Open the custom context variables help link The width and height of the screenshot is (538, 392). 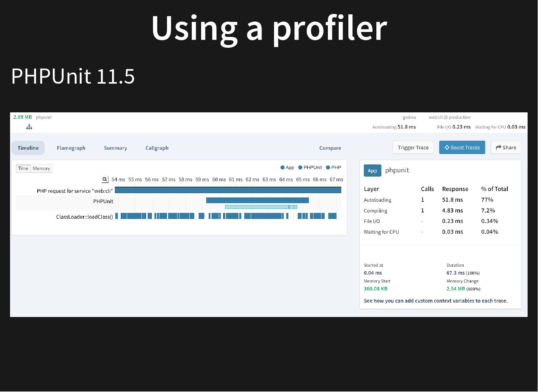click(436, 301)
